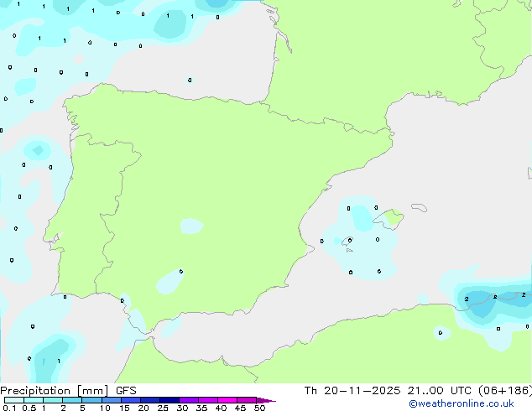The width and height of the screenshot is (532, 411).
Task: Click the 0.5–1 mm legend swatch
Action: pyautogui.click(x=34, y=400)
